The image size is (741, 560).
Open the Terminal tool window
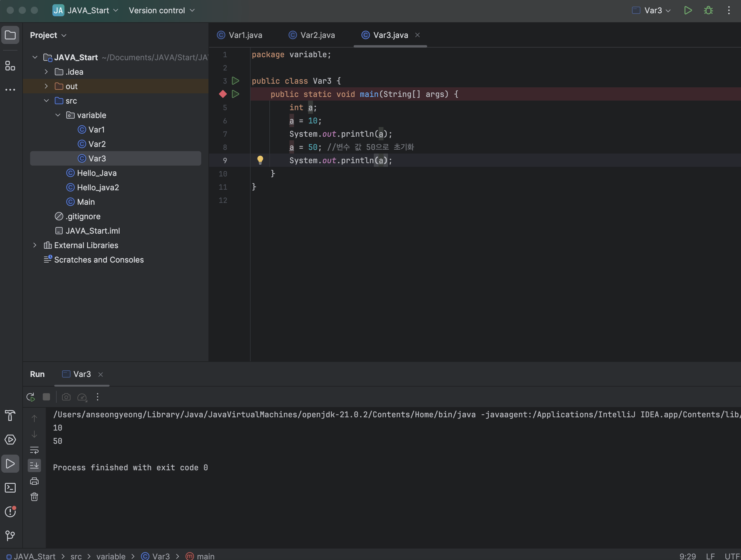click(10, 488)
